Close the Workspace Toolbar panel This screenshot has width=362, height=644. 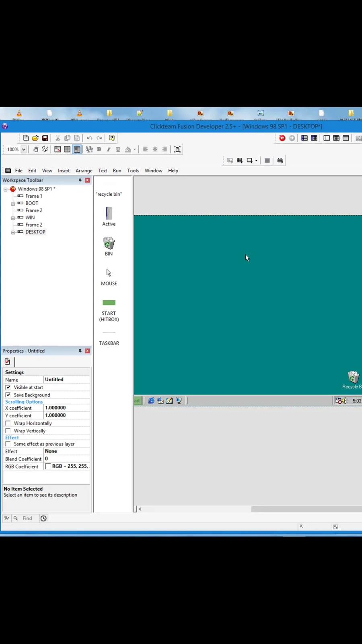[87, 180]
